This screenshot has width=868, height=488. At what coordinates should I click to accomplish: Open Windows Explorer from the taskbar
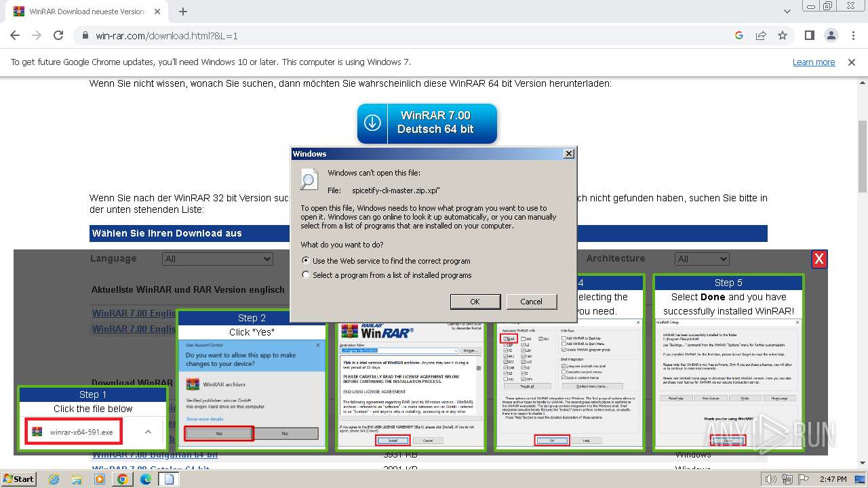[77, 479]
